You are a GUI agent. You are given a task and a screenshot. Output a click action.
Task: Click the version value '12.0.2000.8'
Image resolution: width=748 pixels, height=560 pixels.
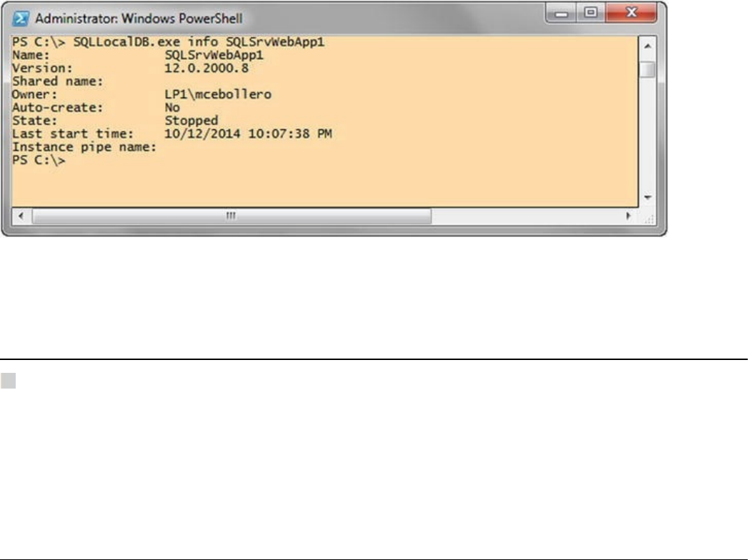click(x=206, y=68)
